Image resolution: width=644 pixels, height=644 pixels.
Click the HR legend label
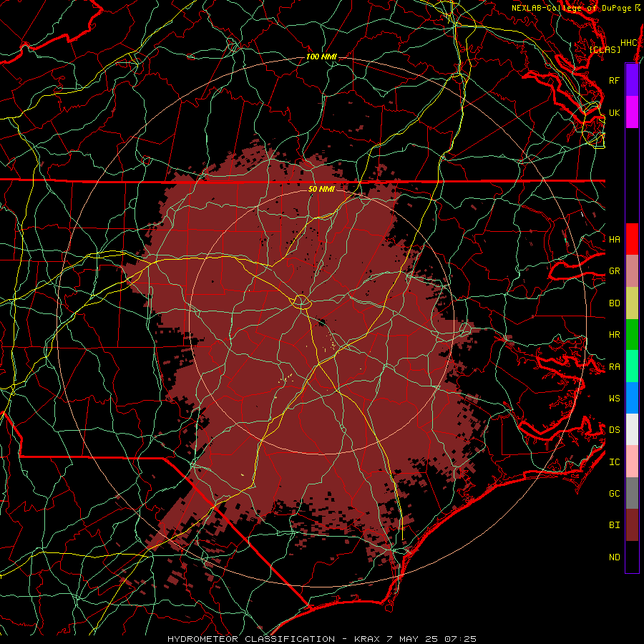click(614, 335)
